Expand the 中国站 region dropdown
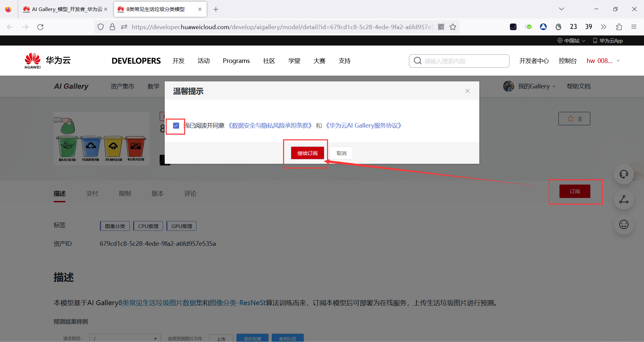Image resolution: width=644 pixels, height=342 pixels. click(x=571, y=40)
